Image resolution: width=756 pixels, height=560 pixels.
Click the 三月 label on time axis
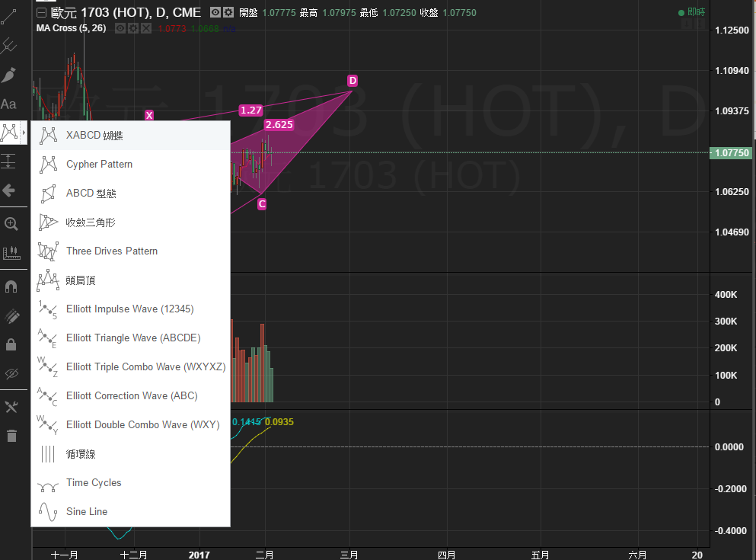click(x=349, y=555)
